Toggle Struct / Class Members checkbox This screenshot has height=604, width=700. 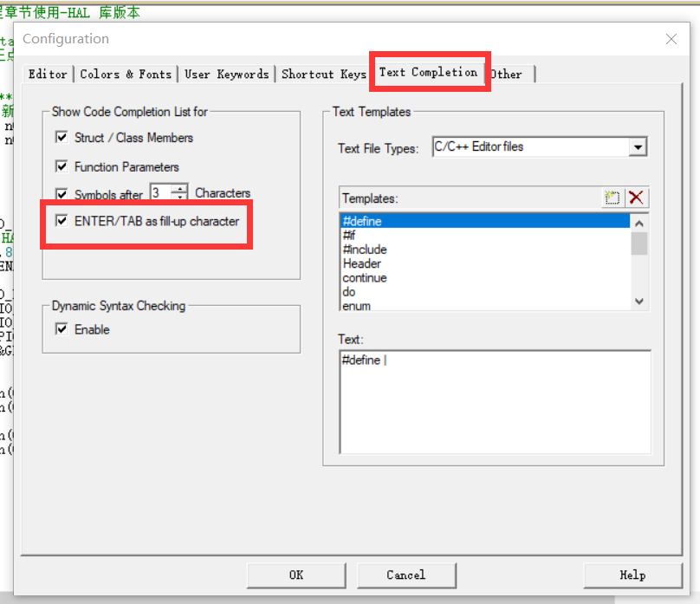click(x=62, y=137)
